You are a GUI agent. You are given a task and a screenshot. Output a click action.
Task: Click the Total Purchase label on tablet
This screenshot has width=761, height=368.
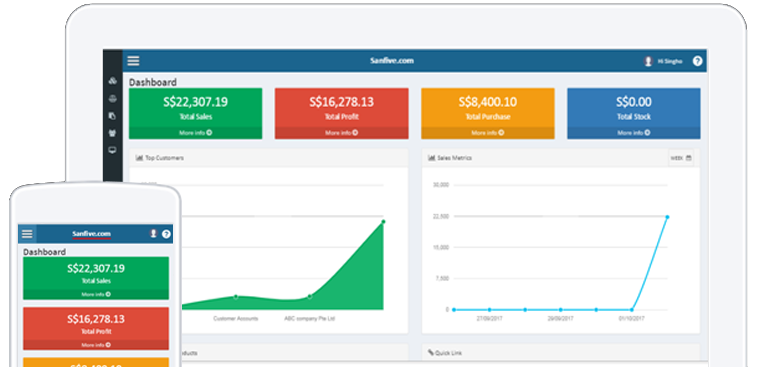pyautogui.click(x=488, y=117)
